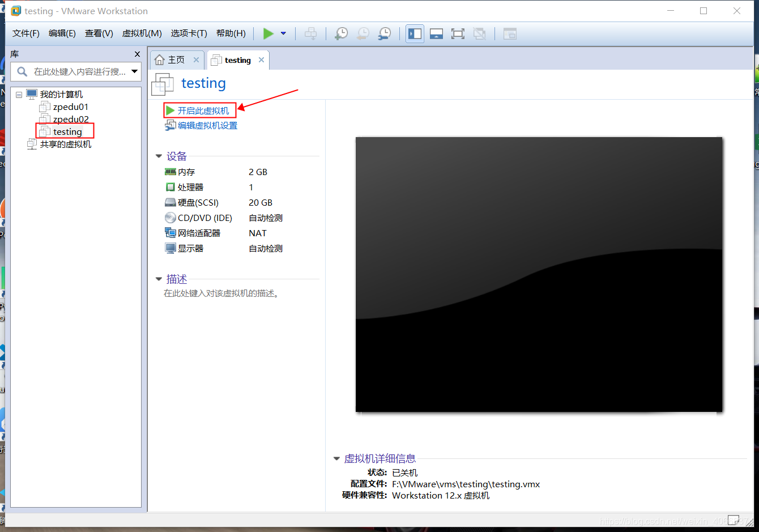Click 开启此虚拟机 to power on

[x=203, y=110]
